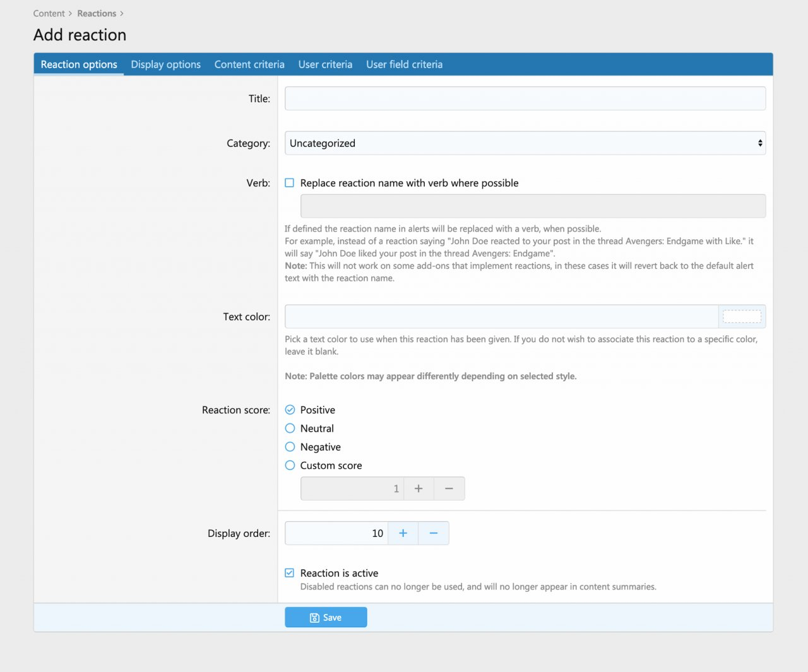Decrease display order with minus button
This screenshot has height=672, width=808.
pyautogui.click(x=434, y=533)
